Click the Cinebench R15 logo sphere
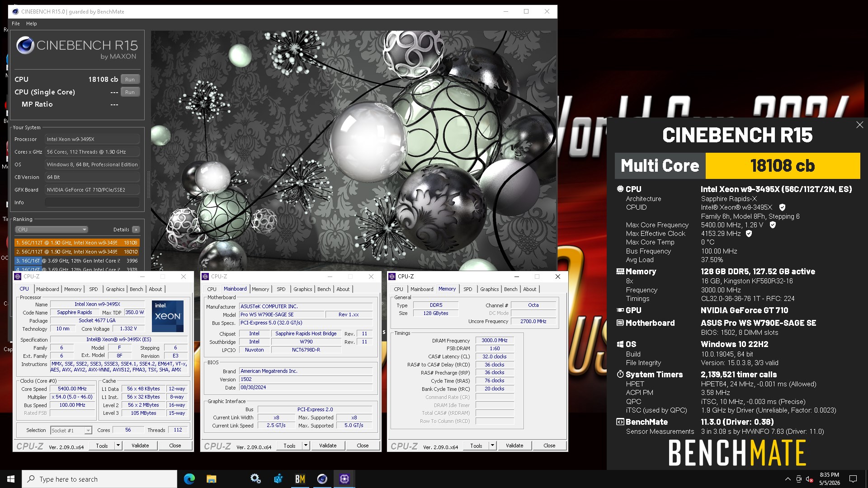Screen dimensions: 868x488 25,45
